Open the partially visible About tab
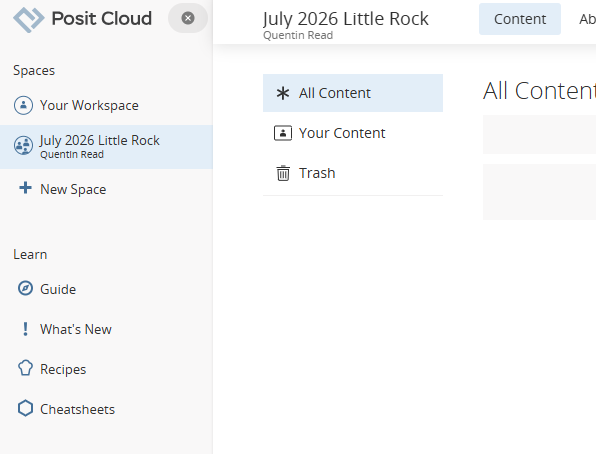Screen dimensions: 596x454 coord(587,19)
